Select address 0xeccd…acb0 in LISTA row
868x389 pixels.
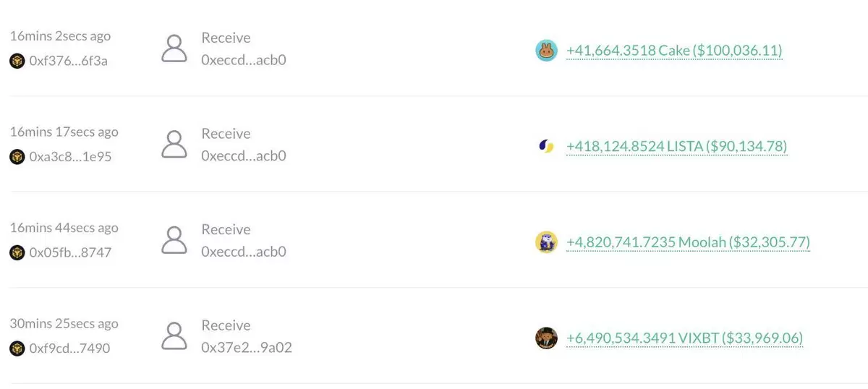click(x=244, y=156)
